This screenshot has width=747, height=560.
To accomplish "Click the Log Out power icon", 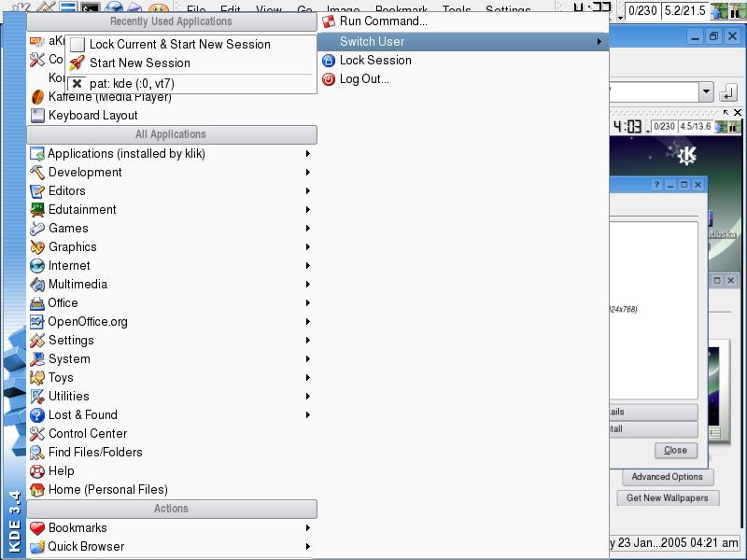I will tap(329, 79).
